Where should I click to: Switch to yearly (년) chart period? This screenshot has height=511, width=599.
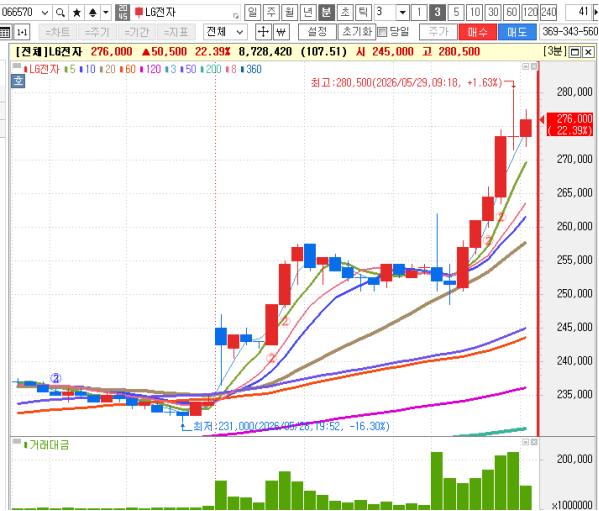pyautogui.click(x=308, y=12)
